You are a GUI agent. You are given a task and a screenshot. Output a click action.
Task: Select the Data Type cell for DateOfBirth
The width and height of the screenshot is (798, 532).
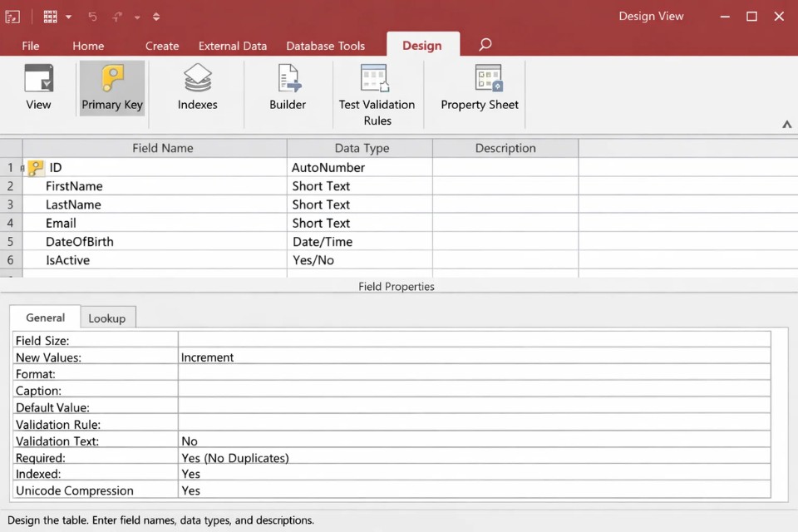coord(359,242)
